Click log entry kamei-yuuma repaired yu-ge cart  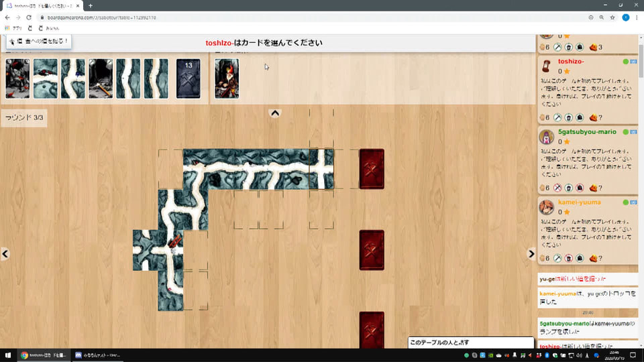(588, 298)
